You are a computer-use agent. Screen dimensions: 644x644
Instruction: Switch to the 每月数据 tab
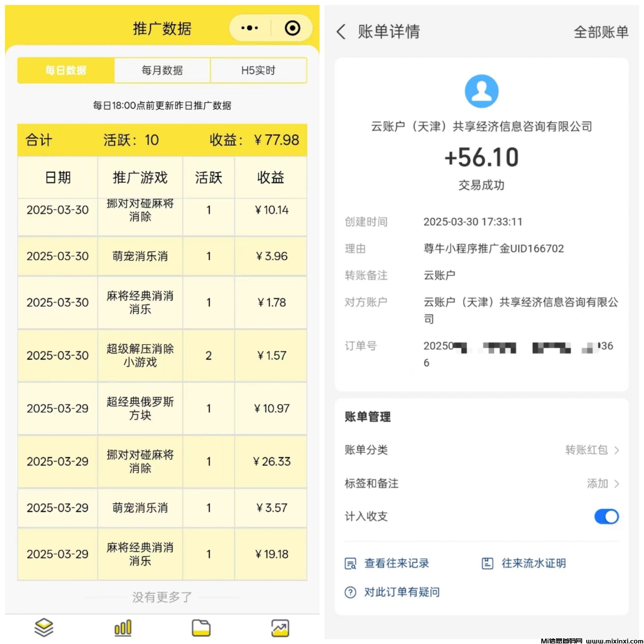tap(162, 70)
